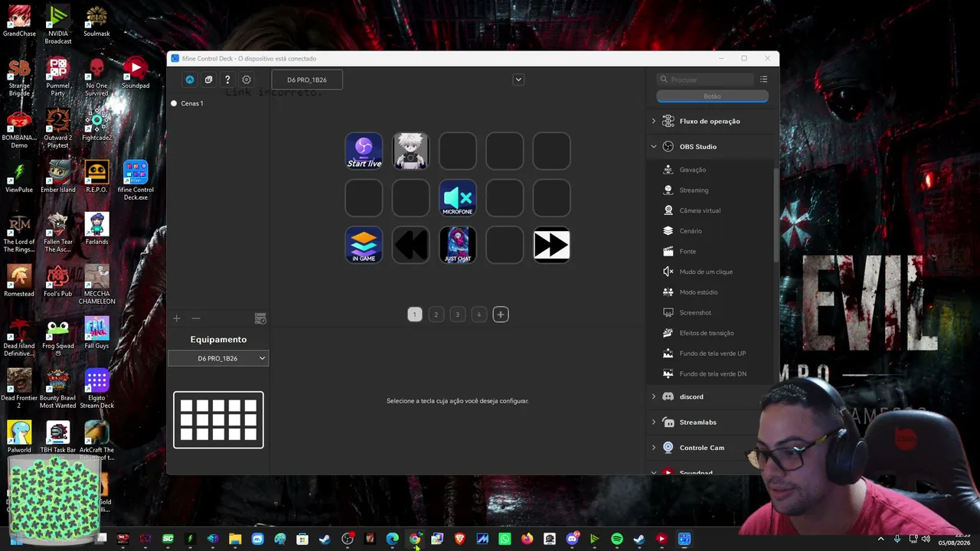Select the JUST CHAT deck key
Viewport: 980px width, 551px height.
[x=458, y=245]
